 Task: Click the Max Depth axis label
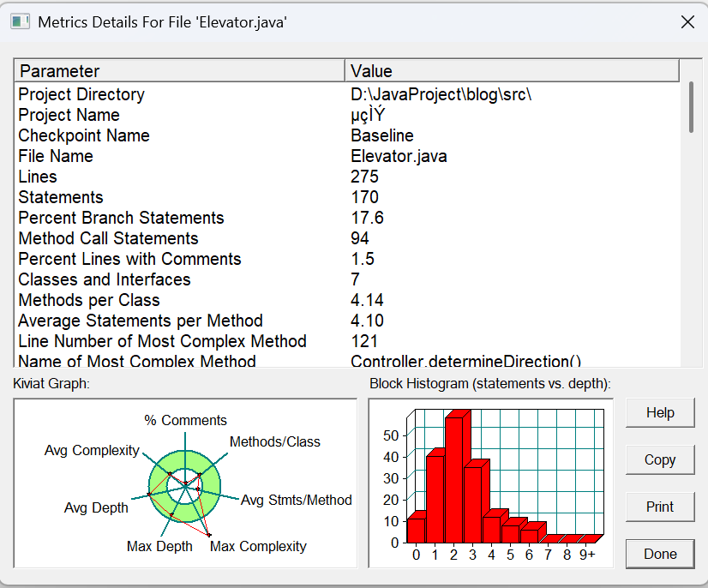pos(159,547)
